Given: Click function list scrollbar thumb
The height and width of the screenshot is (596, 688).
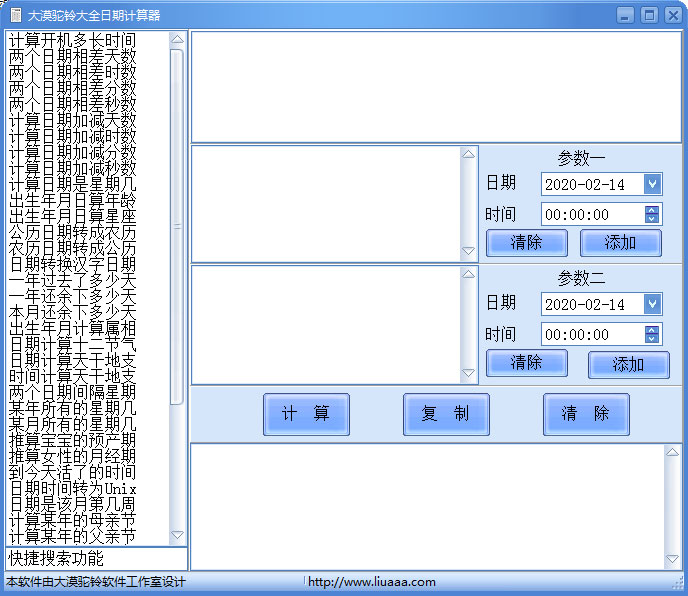Looking at the screenshot, I should point(177,226).
